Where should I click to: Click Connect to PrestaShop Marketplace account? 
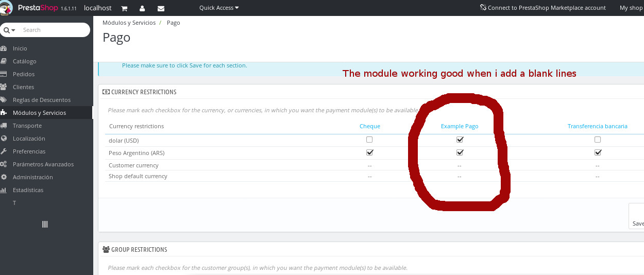(x=543, y=8)
